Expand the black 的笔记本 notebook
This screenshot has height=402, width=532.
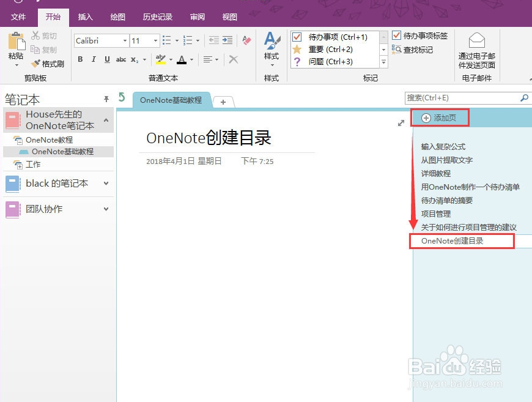pyautogui.click(x=106, y=184)
